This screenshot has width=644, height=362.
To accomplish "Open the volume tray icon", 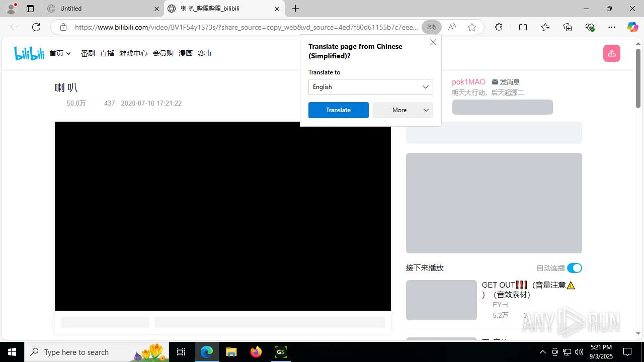I will click(579, 352).
